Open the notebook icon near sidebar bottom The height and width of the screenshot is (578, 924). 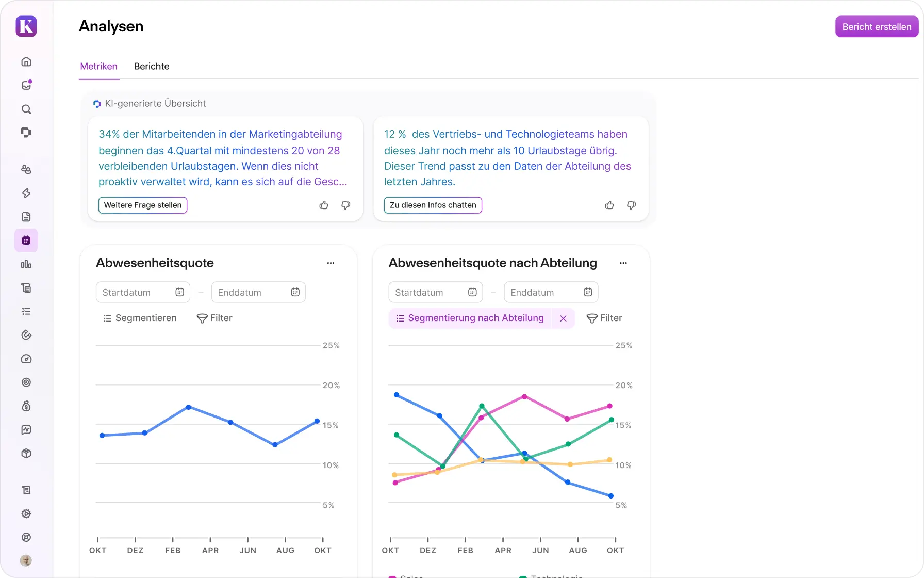click(26, 490)
